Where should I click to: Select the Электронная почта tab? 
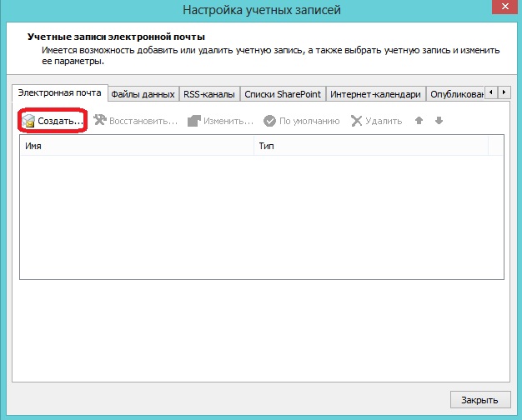tap(60, 92)
